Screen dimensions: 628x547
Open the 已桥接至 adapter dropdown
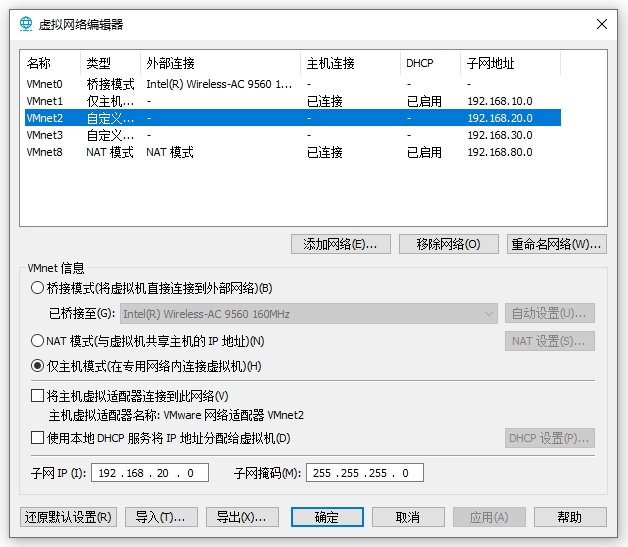pos(308,314)
